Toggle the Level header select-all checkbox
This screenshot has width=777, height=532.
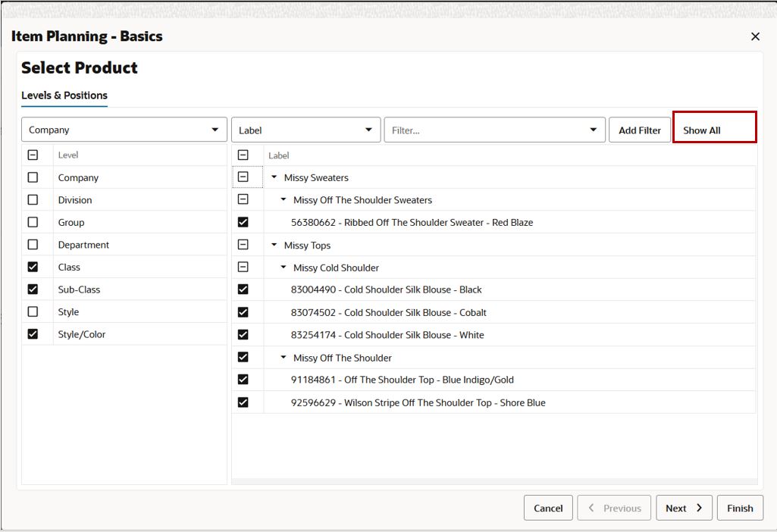33,155
